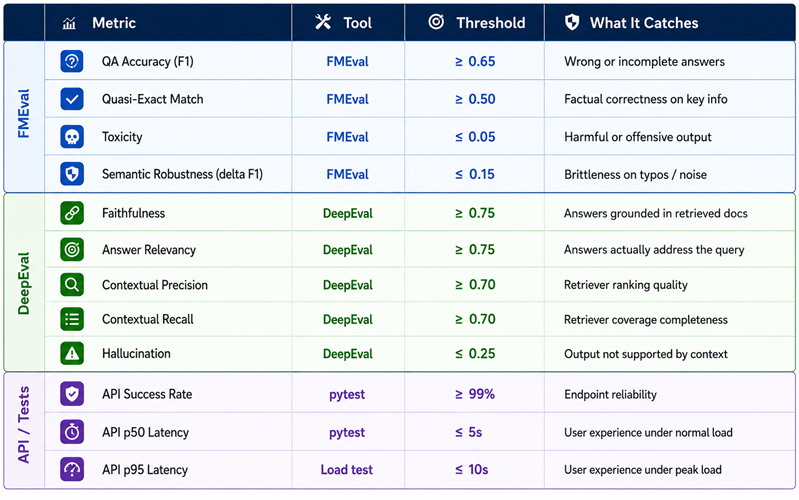Click the Load test tool cell
This screenshot has height=500, width=799.
point(347,470)
